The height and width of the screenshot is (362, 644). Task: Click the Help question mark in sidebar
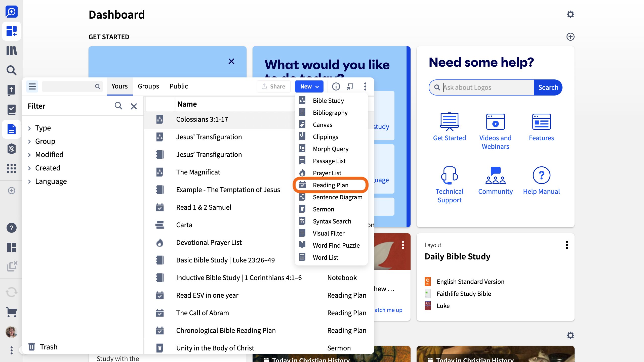pos(12,228)
